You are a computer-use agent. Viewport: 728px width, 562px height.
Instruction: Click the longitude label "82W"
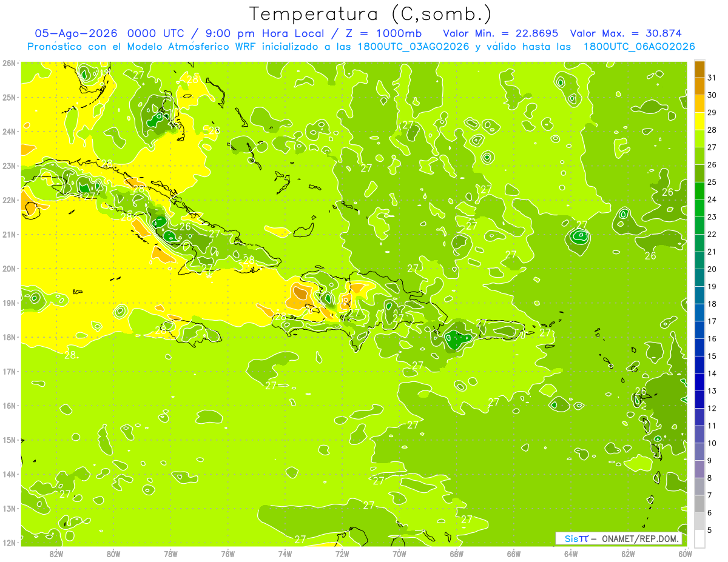56,554
